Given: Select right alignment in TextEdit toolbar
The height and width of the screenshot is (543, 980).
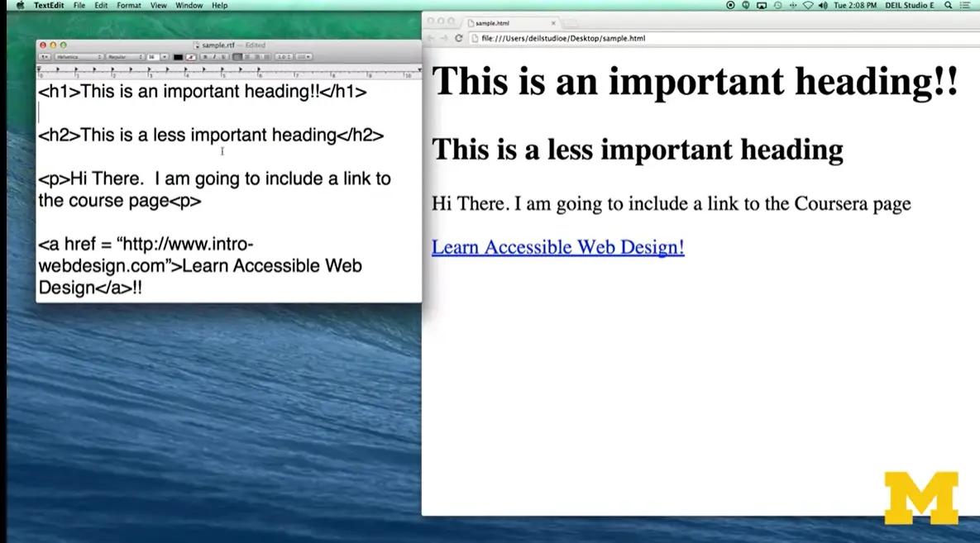Looking at the screenshot, I should (257, 56).
